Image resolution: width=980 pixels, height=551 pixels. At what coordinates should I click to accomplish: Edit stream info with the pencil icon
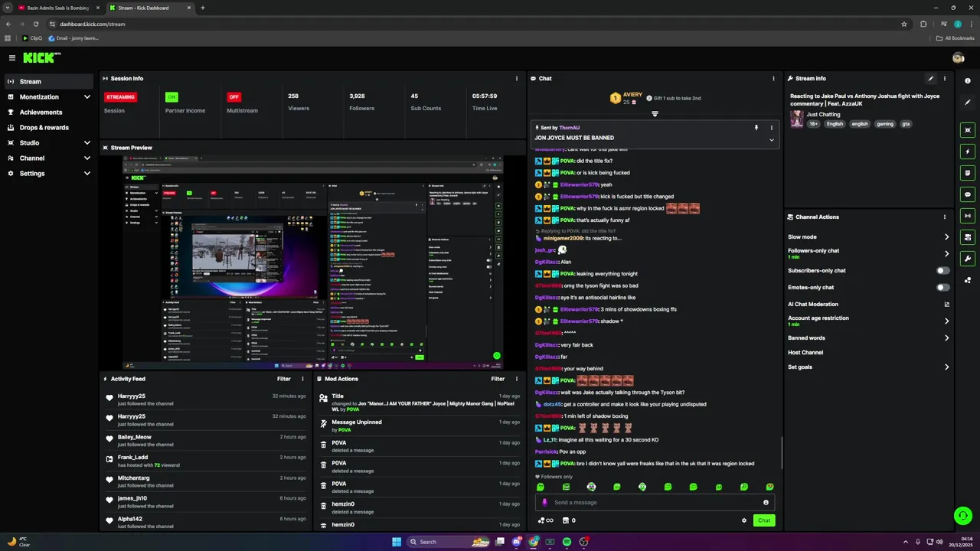[931, 78]
